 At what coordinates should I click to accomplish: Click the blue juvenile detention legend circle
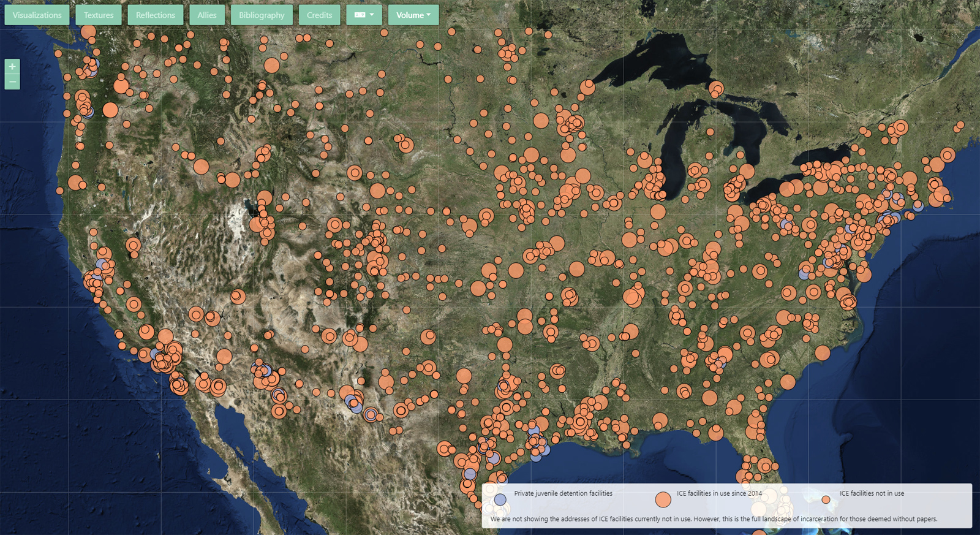(500, 499)
